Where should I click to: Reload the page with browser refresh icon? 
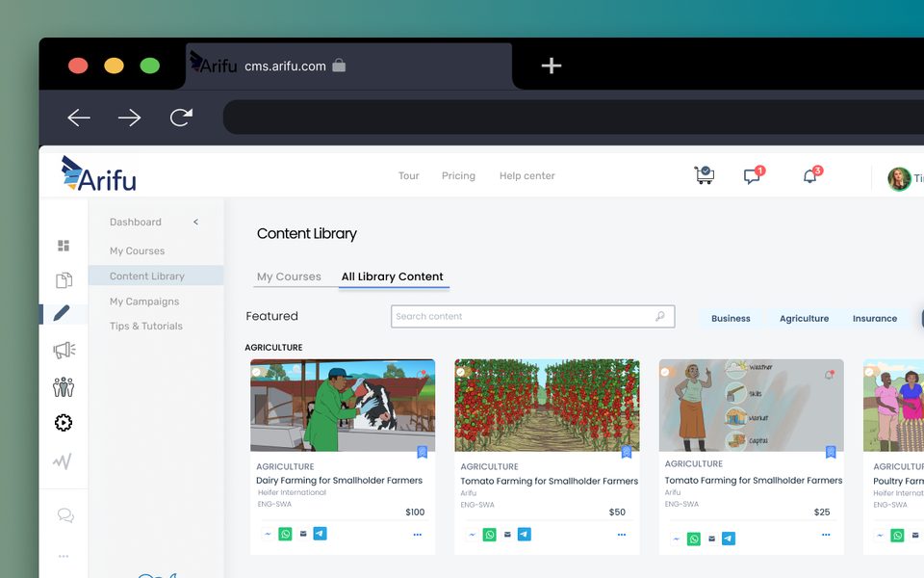click(181, 118)
